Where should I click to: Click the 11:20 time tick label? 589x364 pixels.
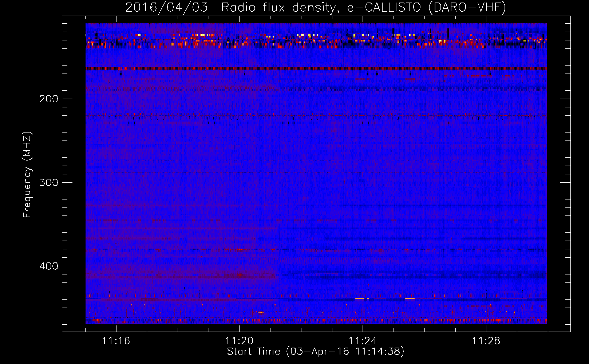coord(240,341)
